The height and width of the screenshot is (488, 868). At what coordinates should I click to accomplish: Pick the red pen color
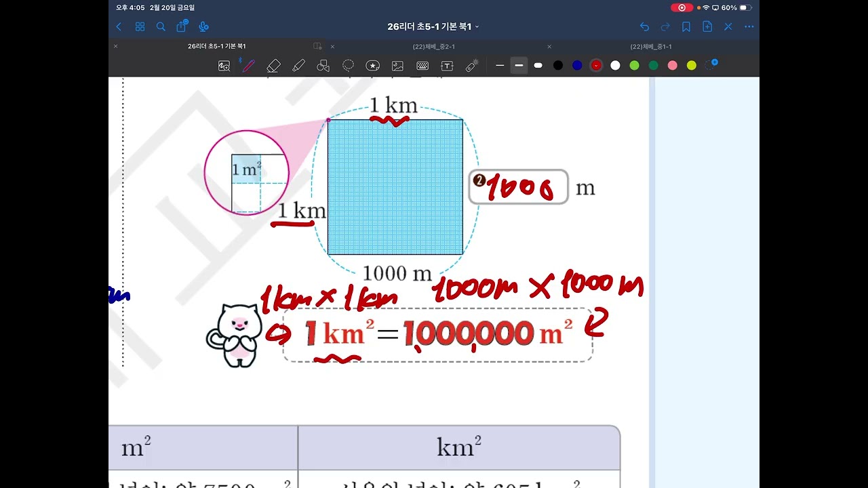596,66
